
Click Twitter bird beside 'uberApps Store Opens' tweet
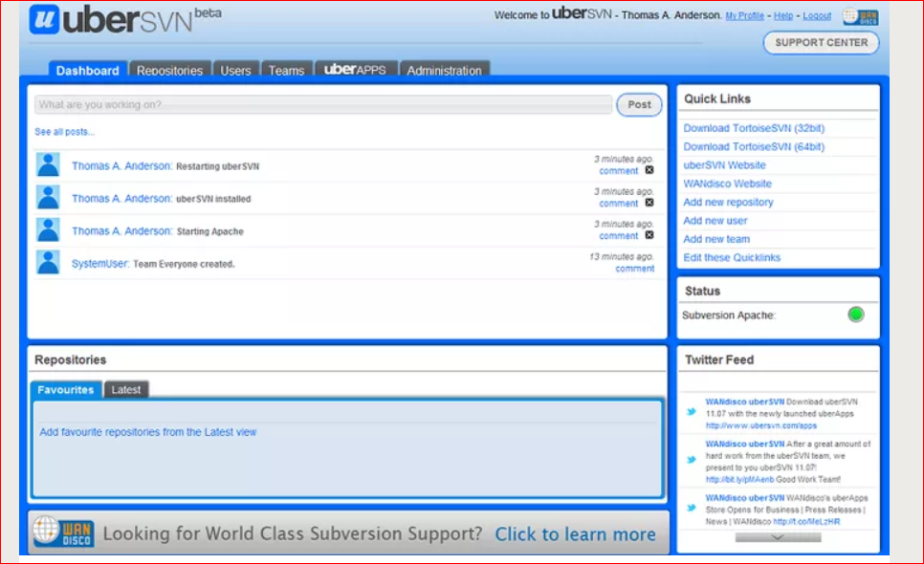point(692,508)
